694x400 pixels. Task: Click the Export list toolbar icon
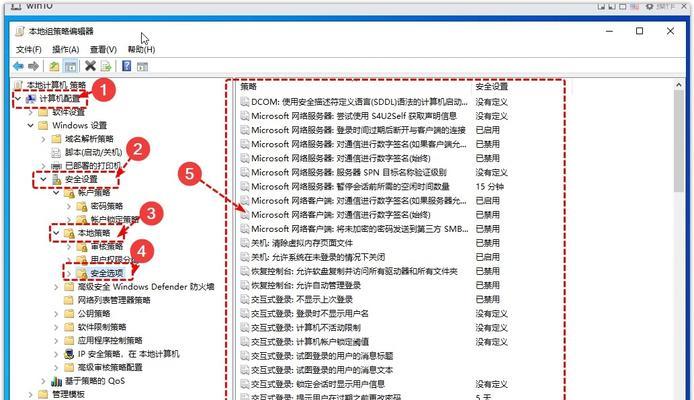pos(106,66)
